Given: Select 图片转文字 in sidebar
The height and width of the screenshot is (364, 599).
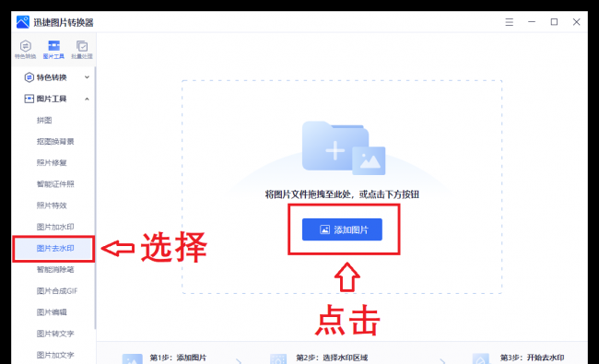Looking at the screenshot, I should [x=55, y=334].
